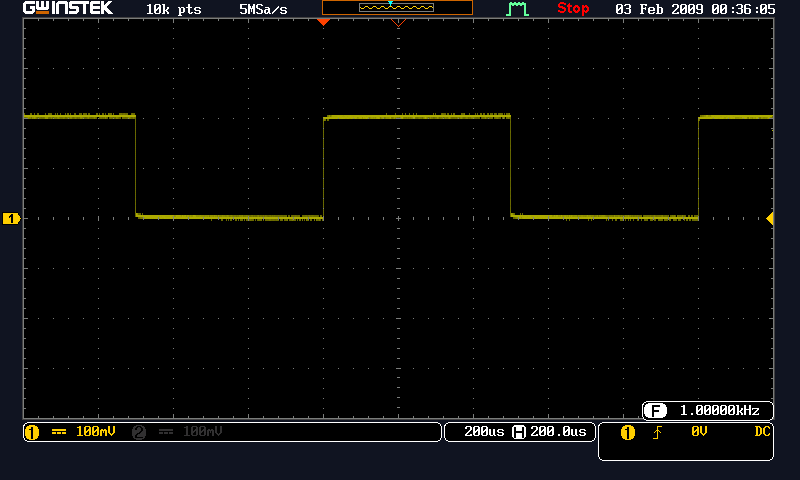Click the GW Instek logo

point(68,9)
